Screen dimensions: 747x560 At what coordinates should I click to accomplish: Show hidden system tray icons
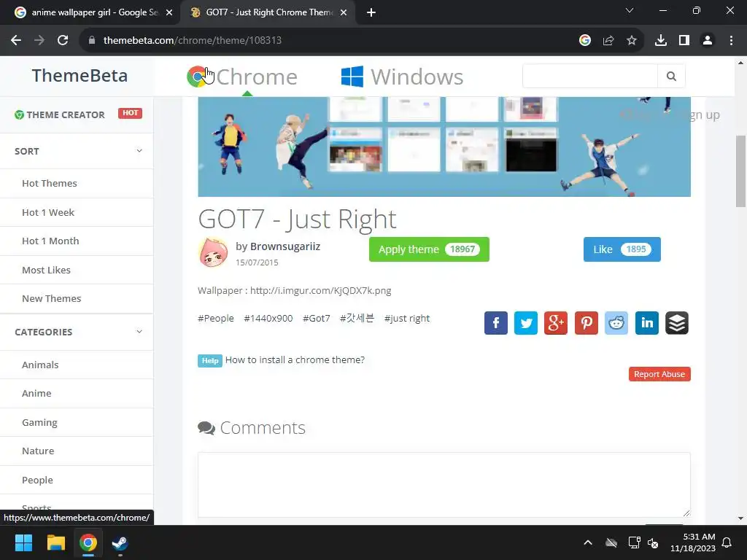(x=588, y=542)
